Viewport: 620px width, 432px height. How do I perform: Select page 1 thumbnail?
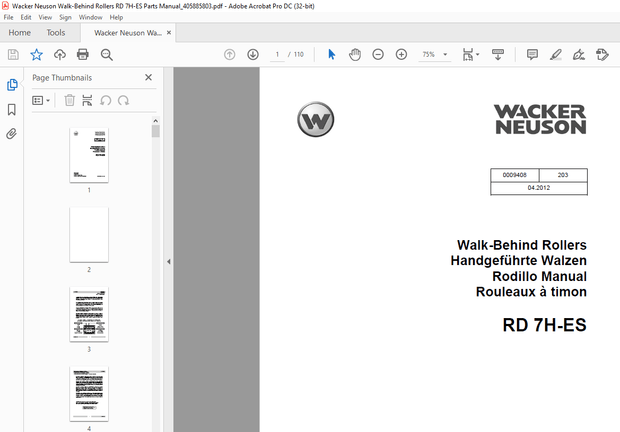[x=89, y=155]
